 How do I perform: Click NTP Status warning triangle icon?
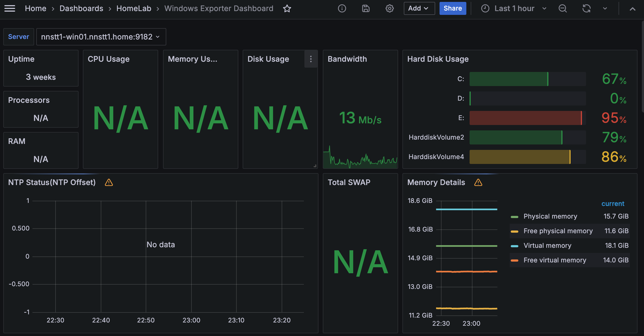click(109, 183)
